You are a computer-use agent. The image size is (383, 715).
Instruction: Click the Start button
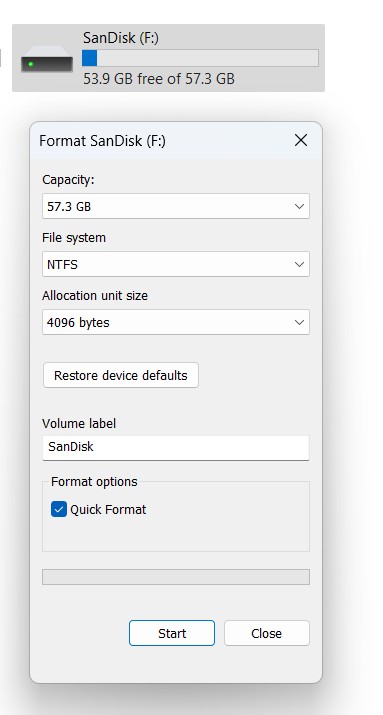click(x=172, y=633)
